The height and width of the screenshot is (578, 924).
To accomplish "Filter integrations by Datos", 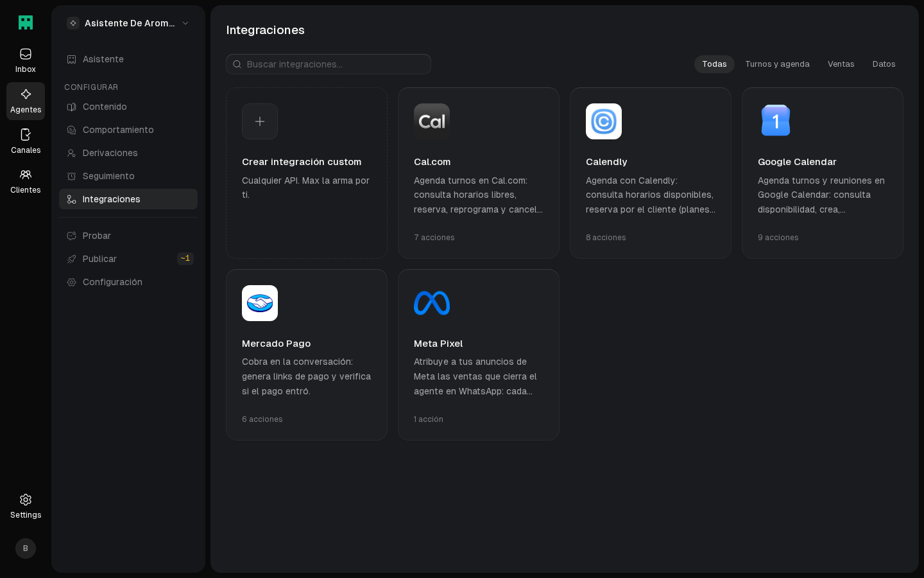I will pos(884,64).
